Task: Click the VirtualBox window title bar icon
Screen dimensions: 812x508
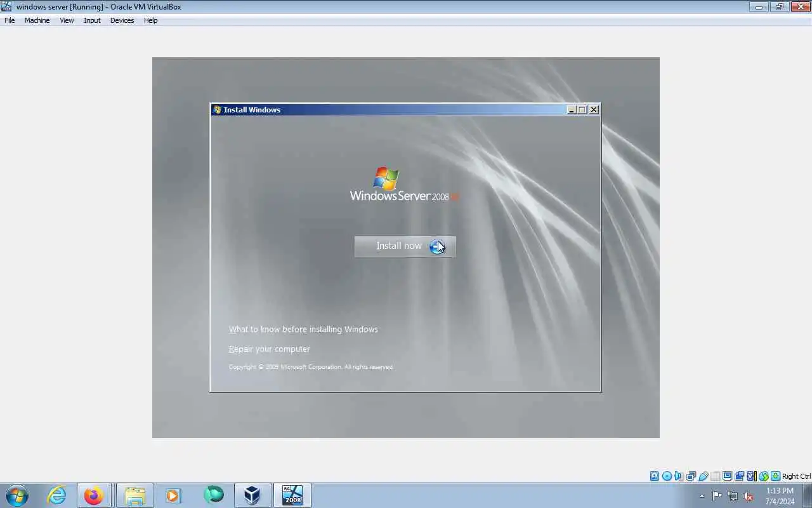Action: click(x=6, y=7)
